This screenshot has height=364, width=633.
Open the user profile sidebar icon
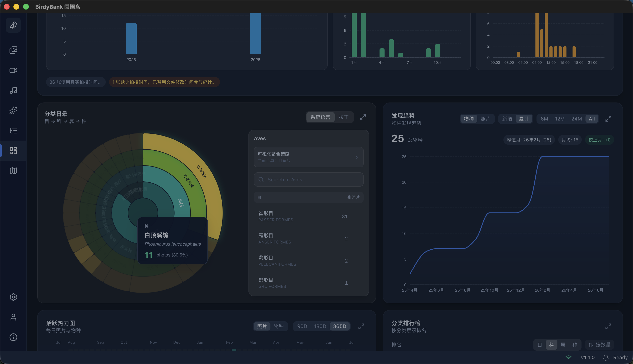13,317
